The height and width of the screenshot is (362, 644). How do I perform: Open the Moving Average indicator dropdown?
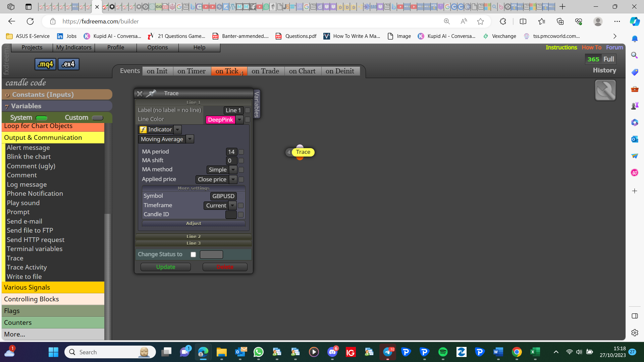(x=190, y=139)
